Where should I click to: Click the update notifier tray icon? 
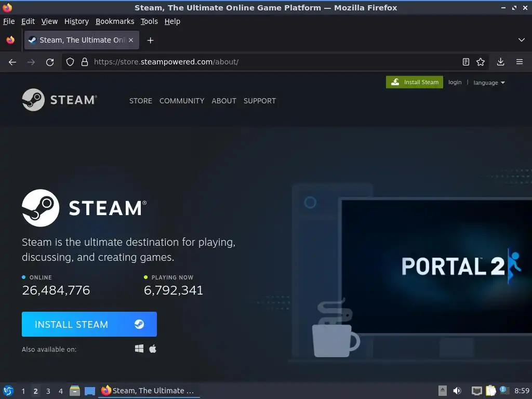pos(504,390)
